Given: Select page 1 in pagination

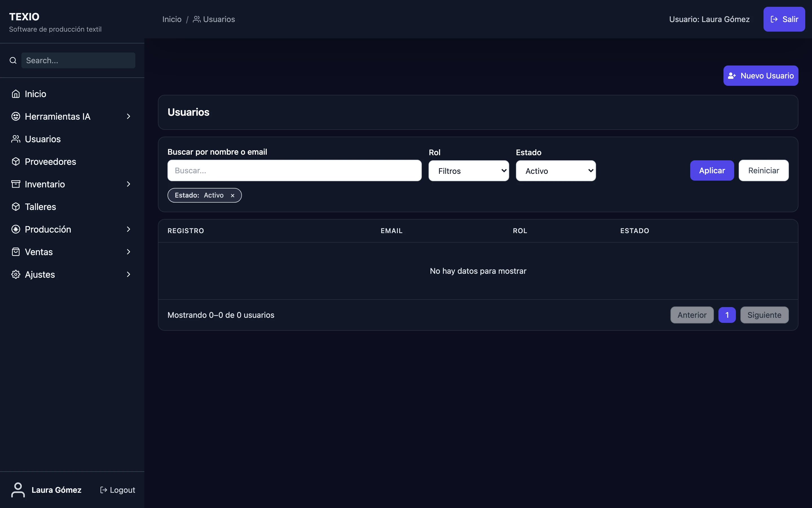Looking at the screenshot, I should click(x=727, y=315).
